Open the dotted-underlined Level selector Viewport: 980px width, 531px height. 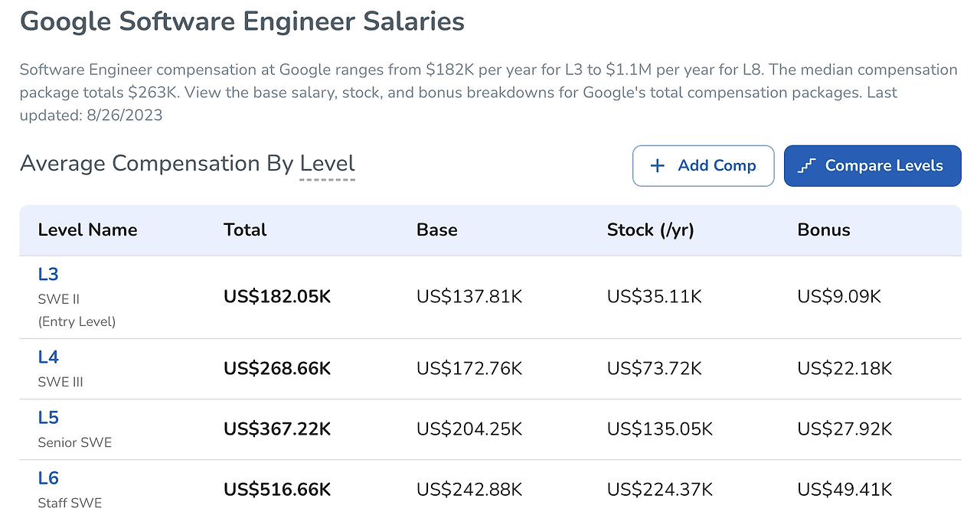[x=327, y=164]
